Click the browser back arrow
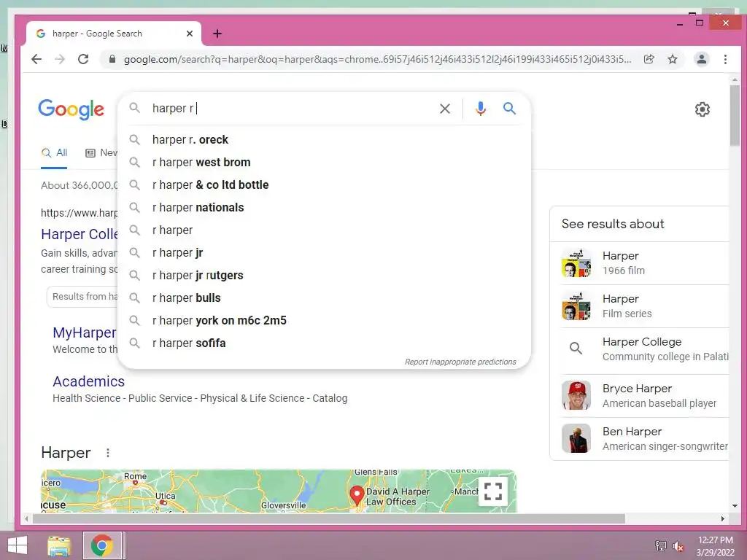Viewport: 747px width, 560px height. click(36, 59)
